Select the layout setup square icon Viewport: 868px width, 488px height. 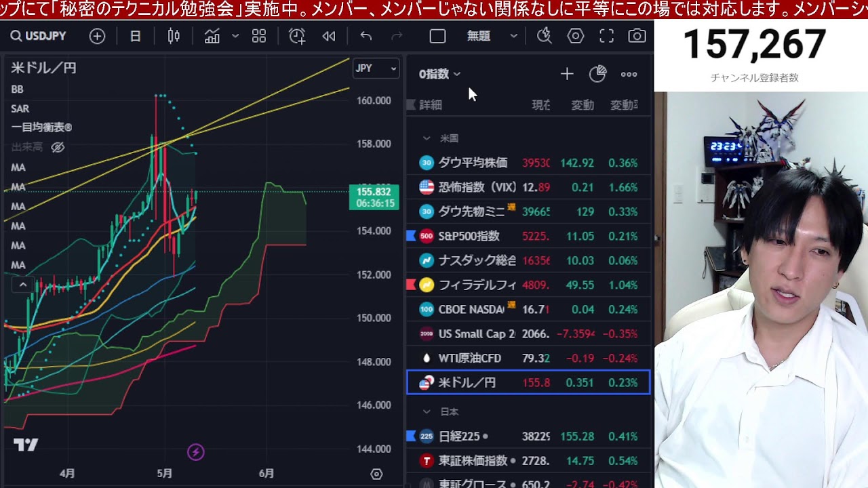pyautogui.click(x=437, y=37)
